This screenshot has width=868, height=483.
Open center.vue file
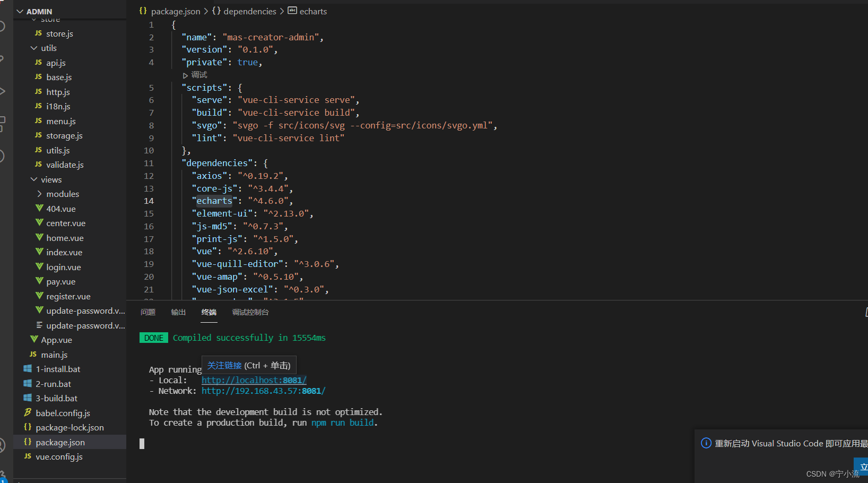coord(66,223)
